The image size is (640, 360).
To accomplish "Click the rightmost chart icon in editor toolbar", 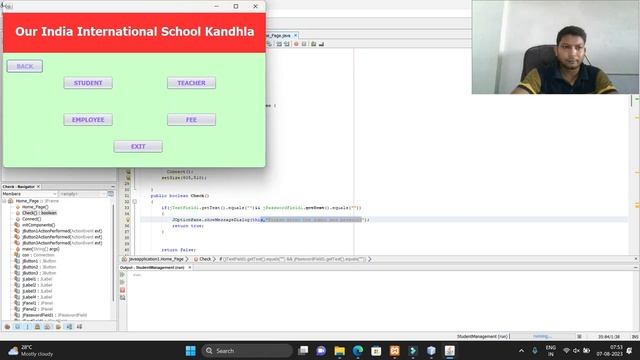I will [322, 44].
